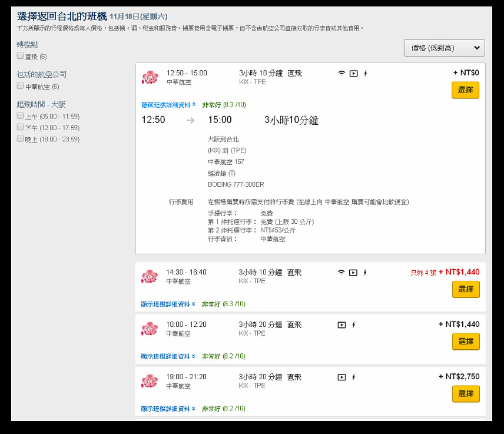This screenshot has height=434, width=504.
Task: Expand 顯示班機詳細資料 for the 14:30 flight
Action: coord(168,304)
